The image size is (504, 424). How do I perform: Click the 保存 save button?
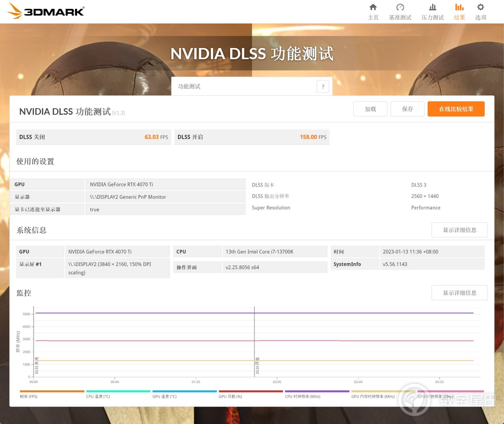[x=407, y=109]
